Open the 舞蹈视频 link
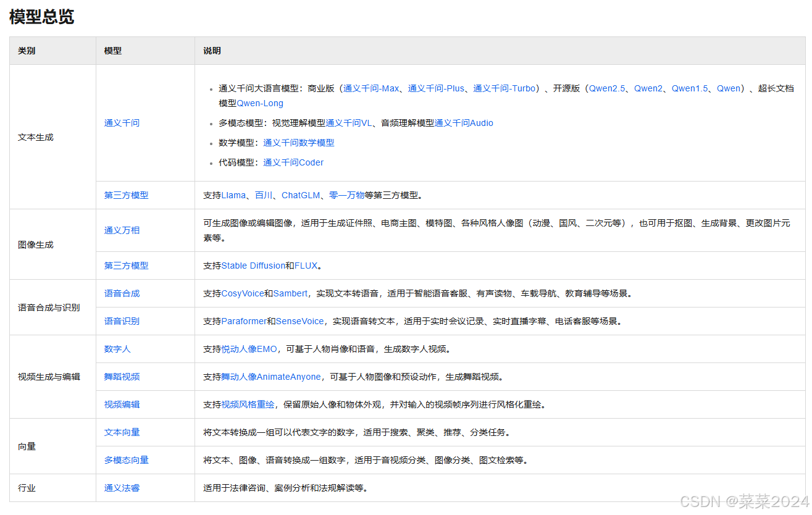Image resolution: width=812 pixels, height=515 pixels. pyautogui.click(x=122, y=377)
